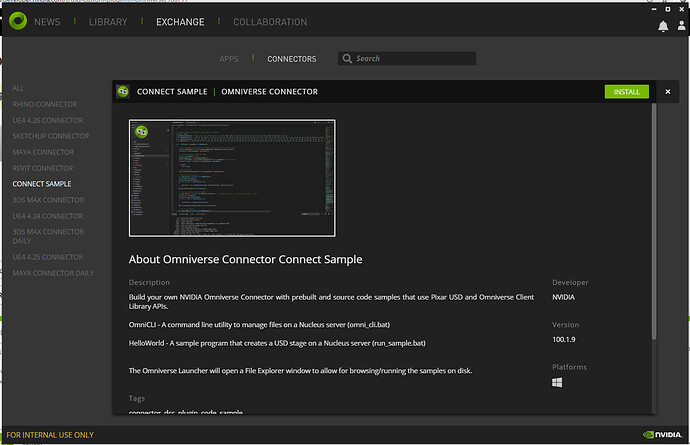690x445 pixels.
Task: Click the For Internal Use Only notice
Action: (x=50, y=435)
